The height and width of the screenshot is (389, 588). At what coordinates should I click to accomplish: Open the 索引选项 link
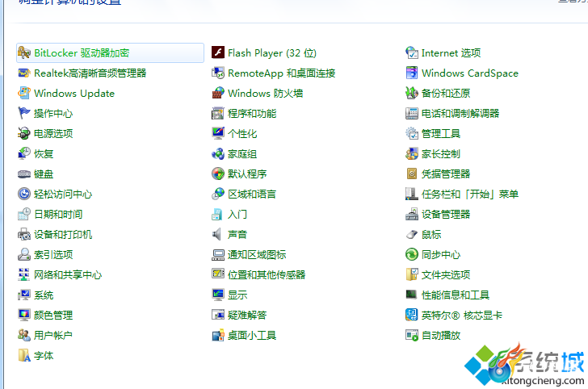(x=53, y=255)
